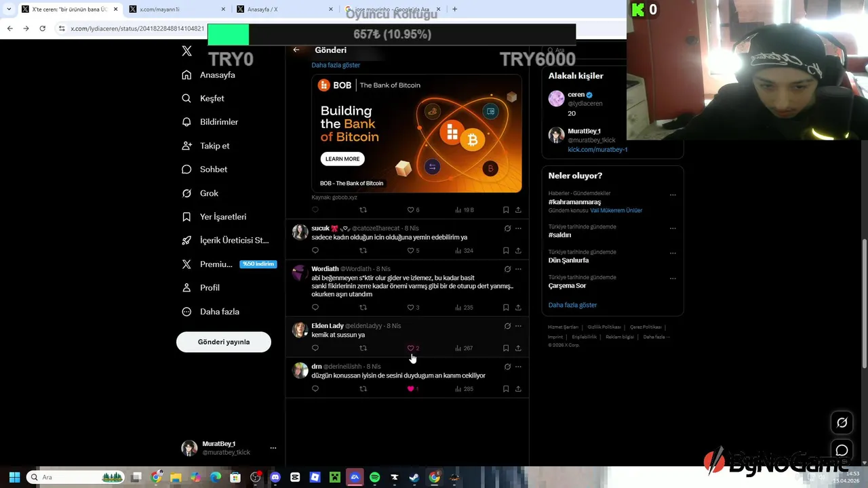Viewport: 868px width, 488px height.
Task: Open more options on drn's comment
Action: pos(518,367)
